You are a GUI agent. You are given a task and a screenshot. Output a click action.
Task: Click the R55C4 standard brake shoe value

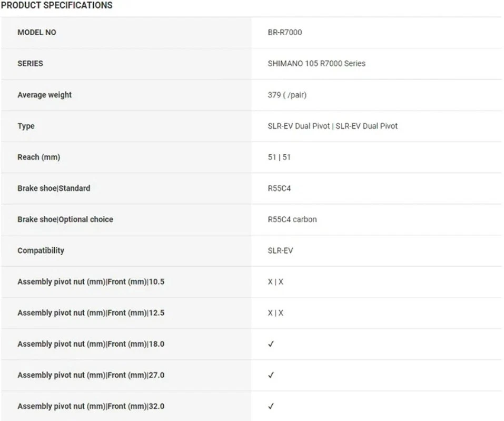(x=279, y=188)
